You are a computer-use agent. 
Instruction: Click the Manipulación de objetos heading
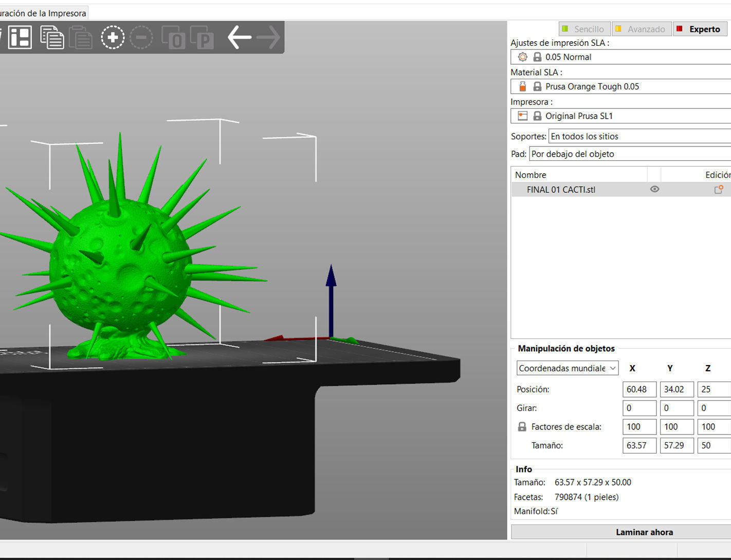[566, 349]
